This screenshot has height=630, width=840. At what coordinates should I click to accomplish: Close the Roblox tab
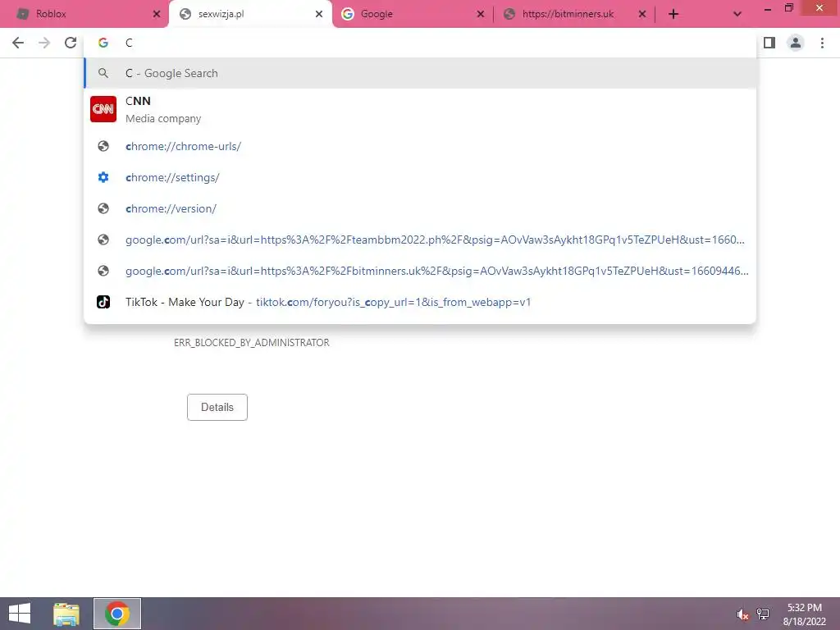[157, 15]
